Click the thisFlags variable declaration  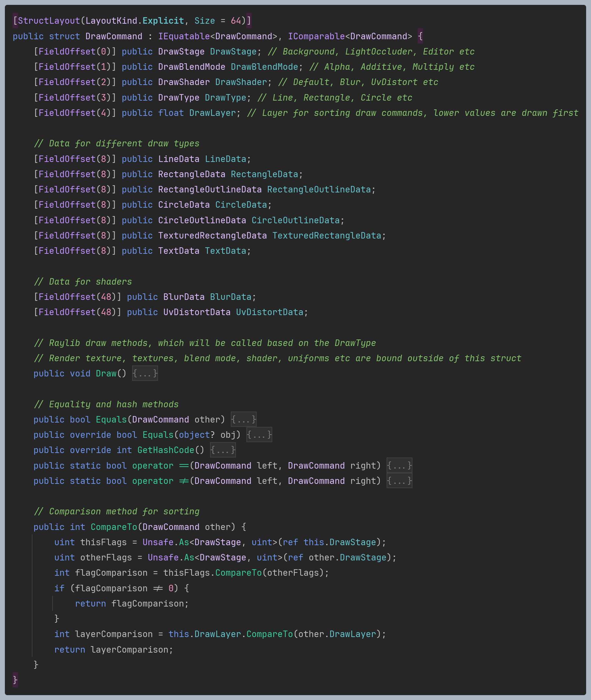coord(104,542)
